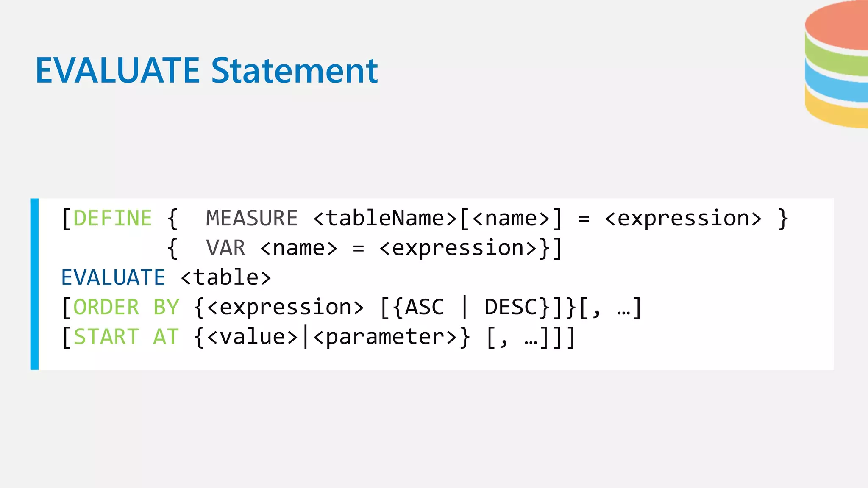This screenshot has height=488, width=868.
Task: Click the yellow bottom disk of the logo
Action: tap(837, 108)
